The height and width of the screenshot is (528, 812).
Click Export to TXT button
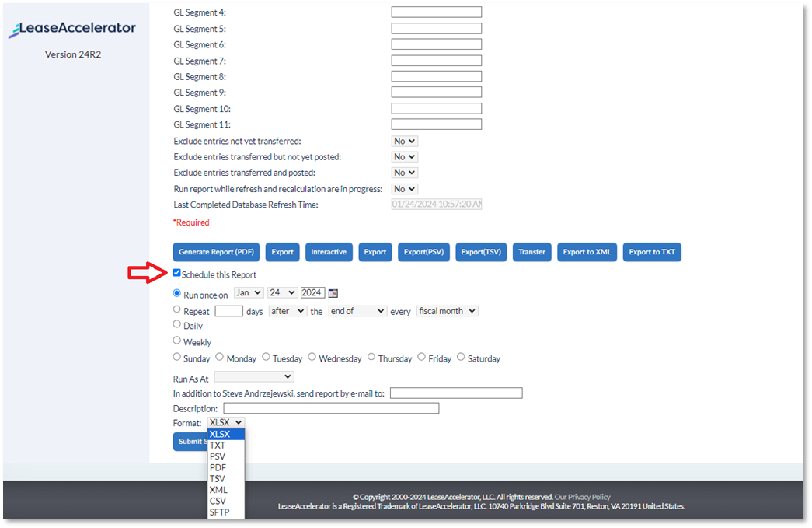[652, 253]
